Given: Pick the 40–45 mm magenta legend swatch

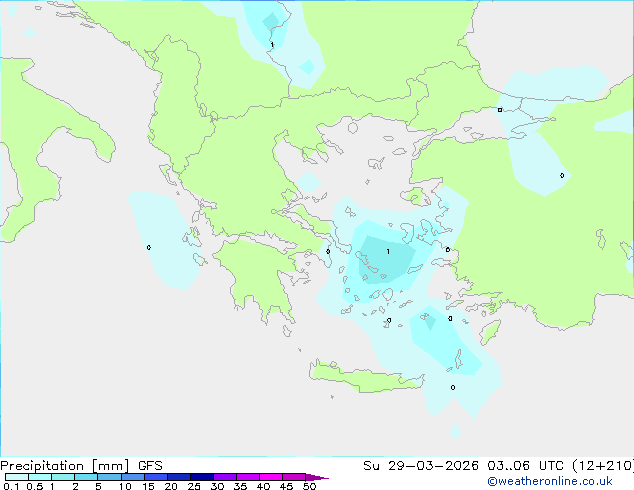Looking at the screenshot, I should 271,477.
